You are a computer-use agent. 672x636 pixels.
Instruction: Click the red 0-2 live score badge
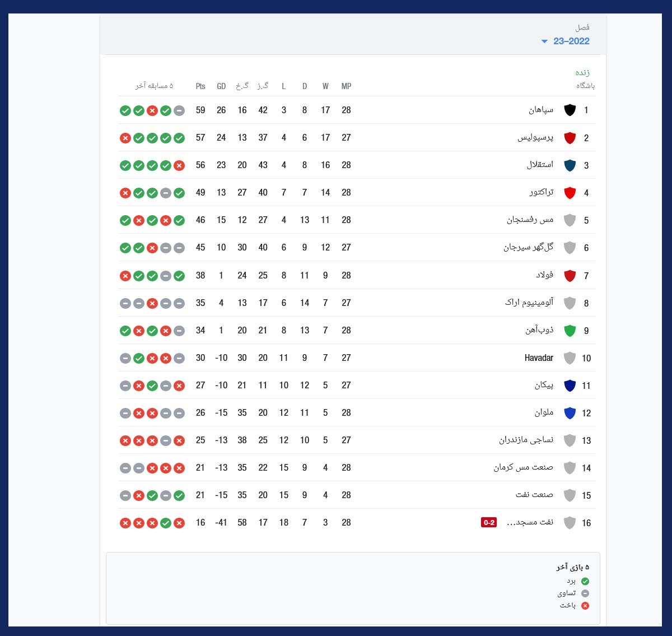489,522
